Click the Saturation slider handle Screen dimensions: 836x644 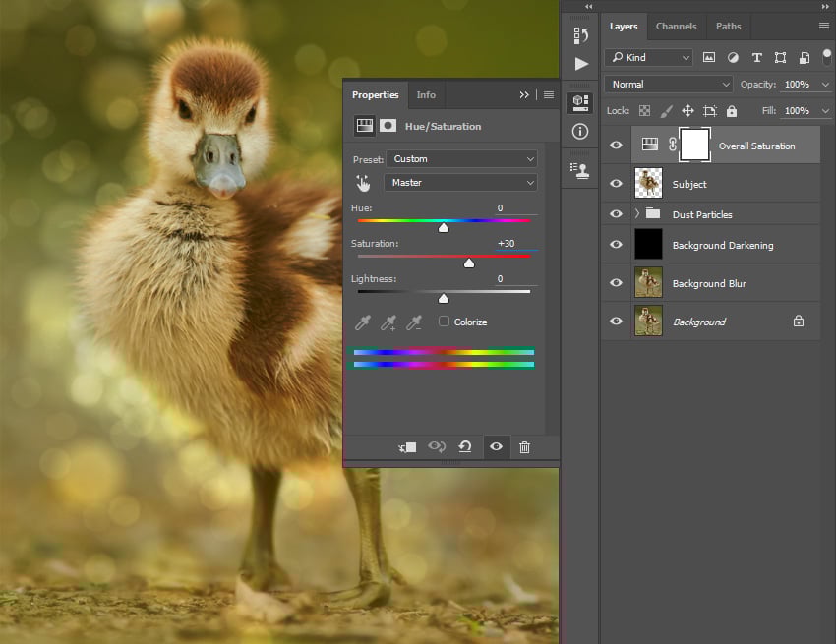[469, 263]
